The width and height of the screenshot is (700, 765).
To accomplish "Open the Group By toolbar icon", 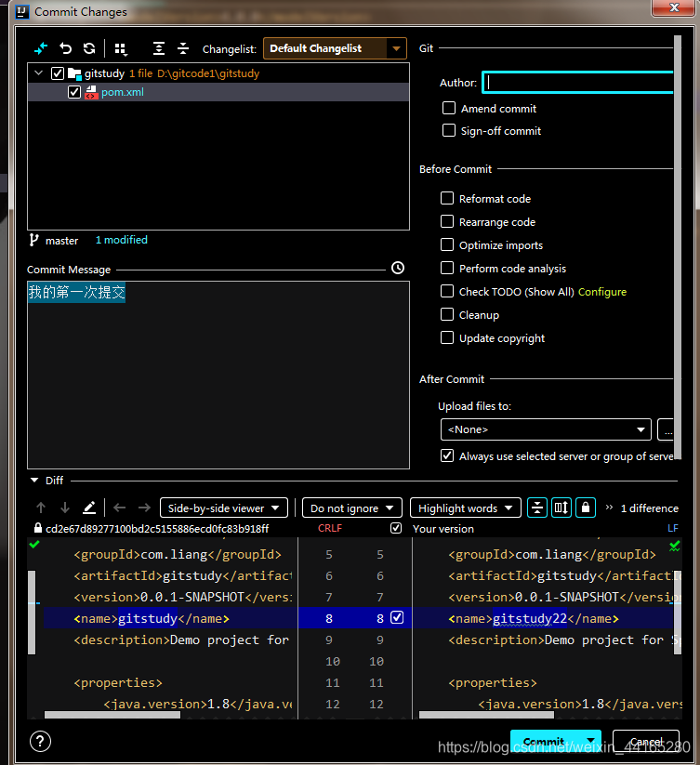I will pos(121,48).
